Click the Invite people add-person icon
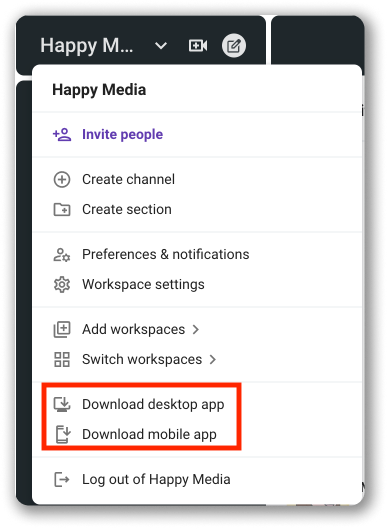 click(62, 134)
